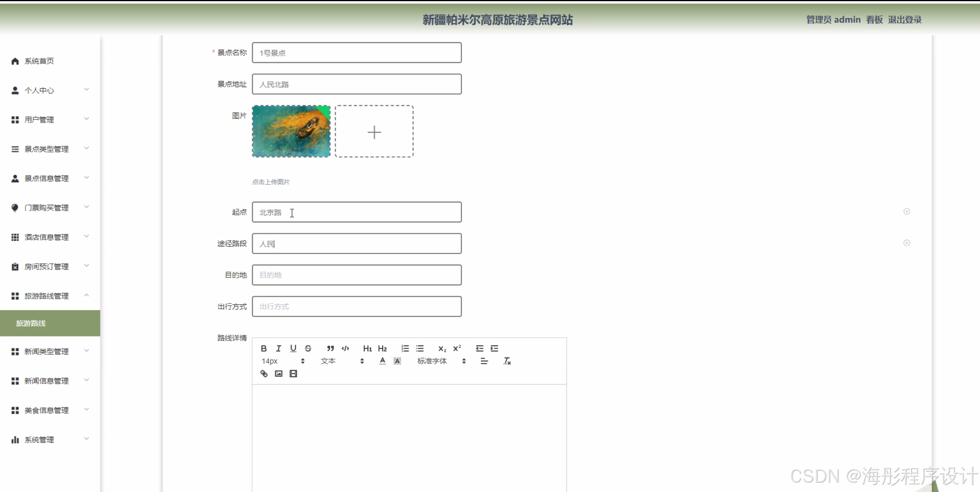Open the 看板 link in the header
980x492 pixels.
click(874, 20)
